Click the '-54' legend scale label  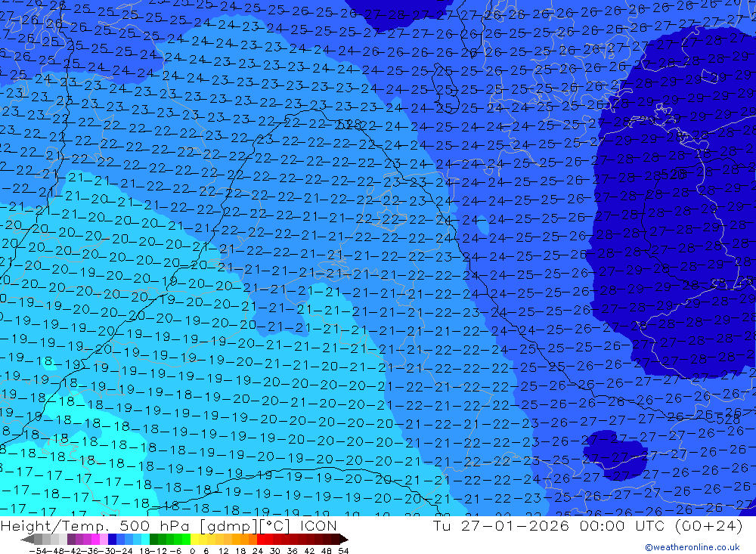click(38, 551)
